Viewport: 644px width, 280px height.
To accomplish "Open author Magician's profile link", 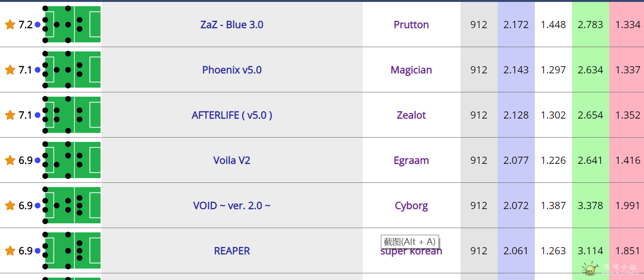I will [x=411, y=70].
